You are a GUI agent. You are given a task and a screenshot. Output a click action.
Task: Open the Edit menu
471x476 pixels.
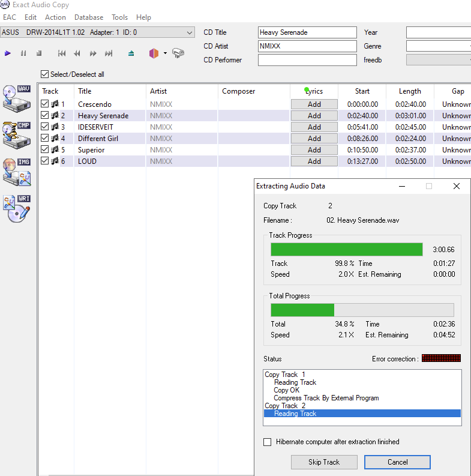click(x=31, y=17)
